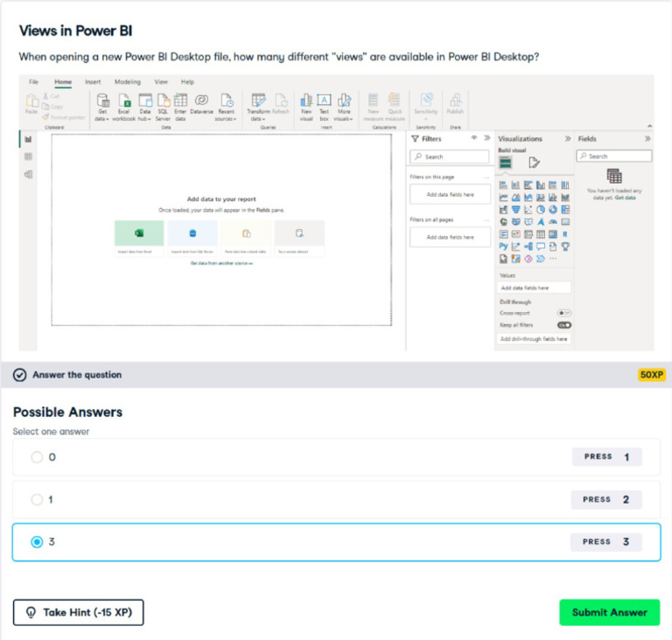Click the Excel import card on canvas

point(139,238)
